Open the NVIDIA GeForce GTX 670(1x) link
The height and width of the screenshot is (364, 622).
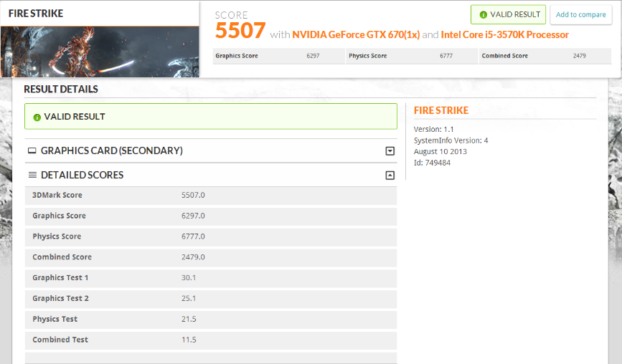pos(355,34)
